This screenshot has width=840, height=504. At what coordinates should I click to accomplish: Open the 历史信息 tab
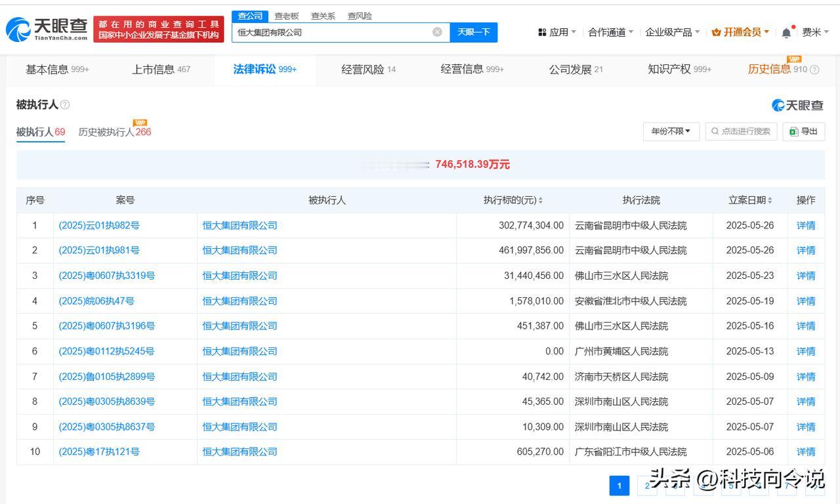778,70
